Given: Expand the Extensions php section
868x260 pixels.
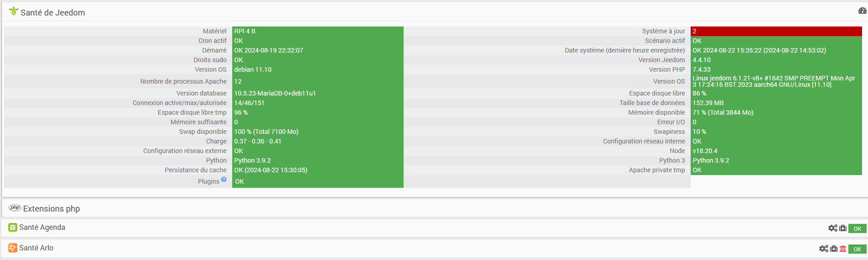Looking at the screenshot, I should (x=51, y=209).
